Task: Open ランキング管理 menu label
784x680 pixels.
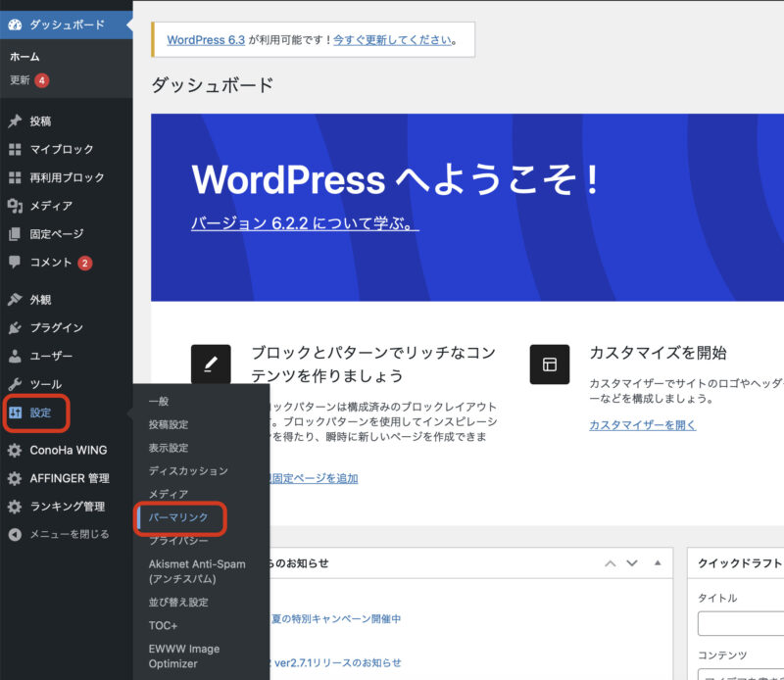Action: 68,507
